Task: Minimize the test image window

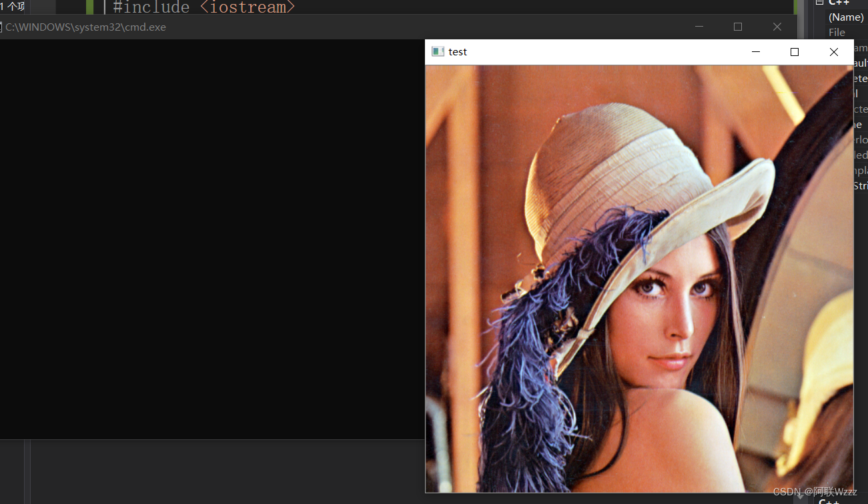Action: [756, 52]
